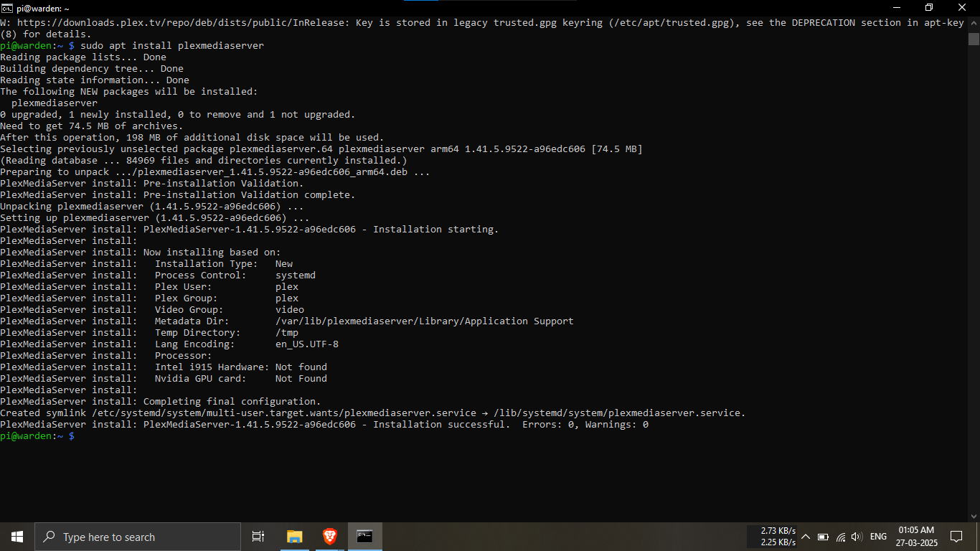This screenshot has width=980, height=551.
Task: Launch File Explorer from the taskbar
Action: pyautogui.click(x=294, y=536)
